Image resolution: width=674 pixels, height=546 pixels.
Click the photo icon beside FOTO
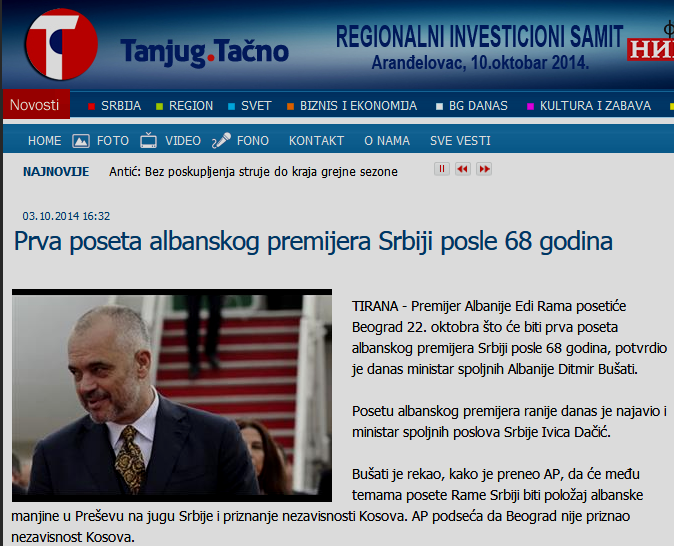point(81,141)
